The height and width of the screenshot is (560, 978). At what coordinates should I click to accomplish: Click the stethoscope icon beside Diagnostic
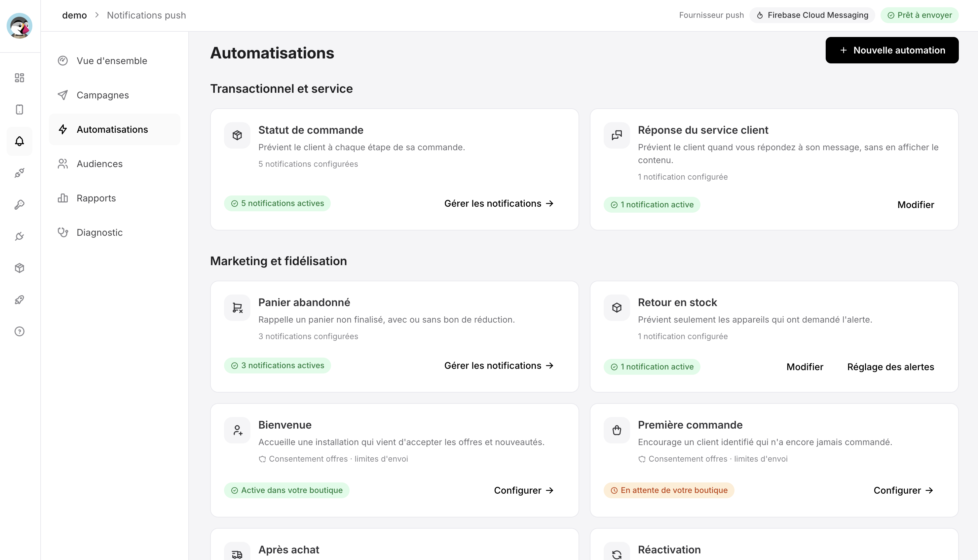click(63, 232)
